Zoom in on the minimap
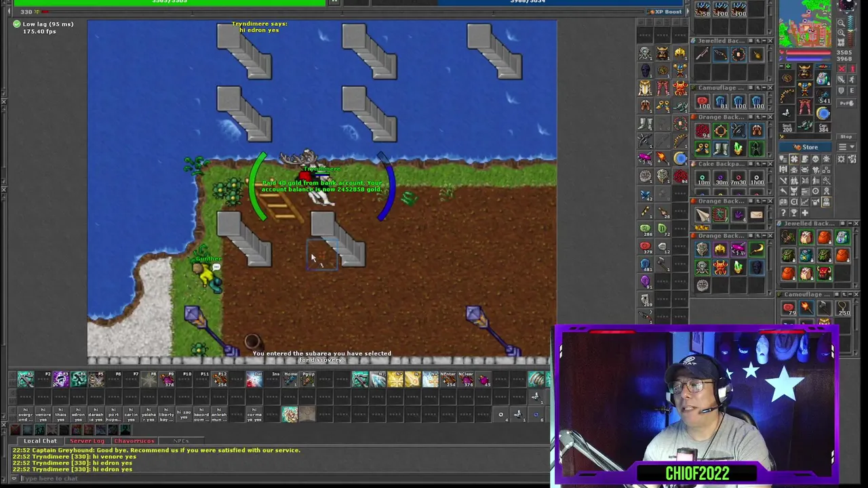868x488 pixels. point(841,33)
